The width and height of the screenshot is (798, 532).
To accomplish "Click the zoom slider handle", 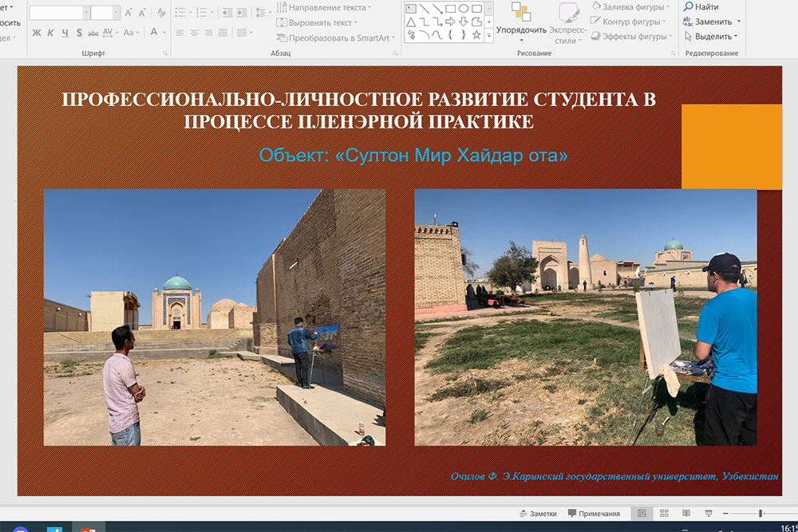I will 760,513.
